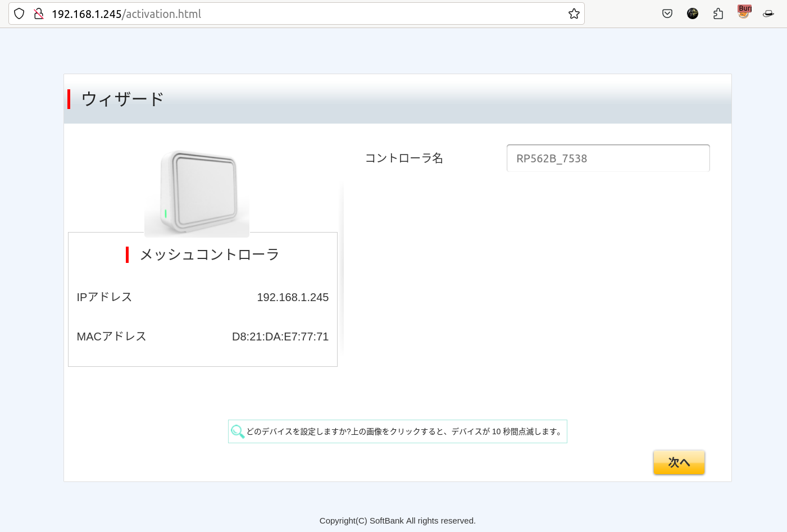
Task: Bookmark this page with the star icon
Action: [x=574, y=14]
